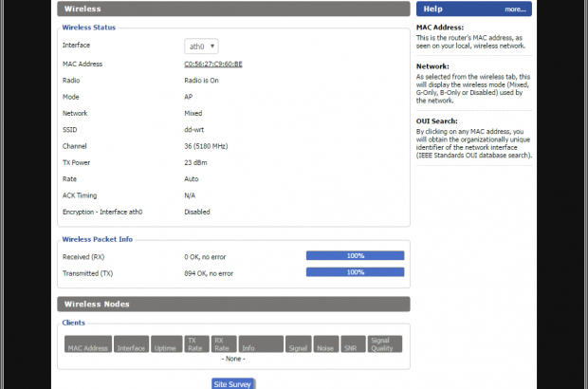
Task: Select the Signal Quality column header
Action: (385, 344)
